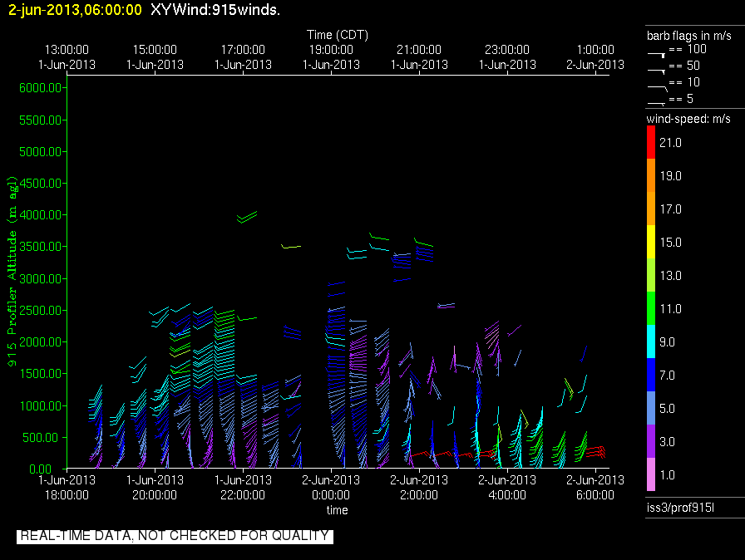Click the 13.0 wind-speed scale value

coord(670,275)
